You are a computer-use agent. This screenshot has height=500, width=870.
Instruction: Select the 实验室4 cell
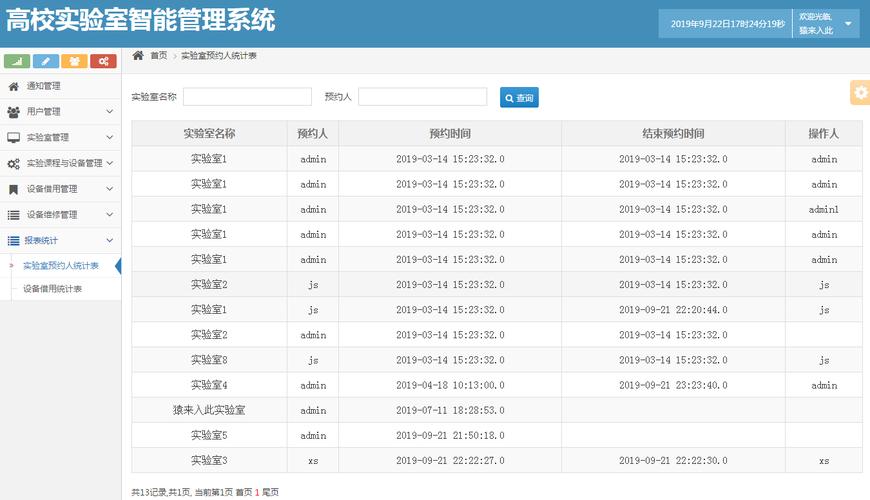209,385
